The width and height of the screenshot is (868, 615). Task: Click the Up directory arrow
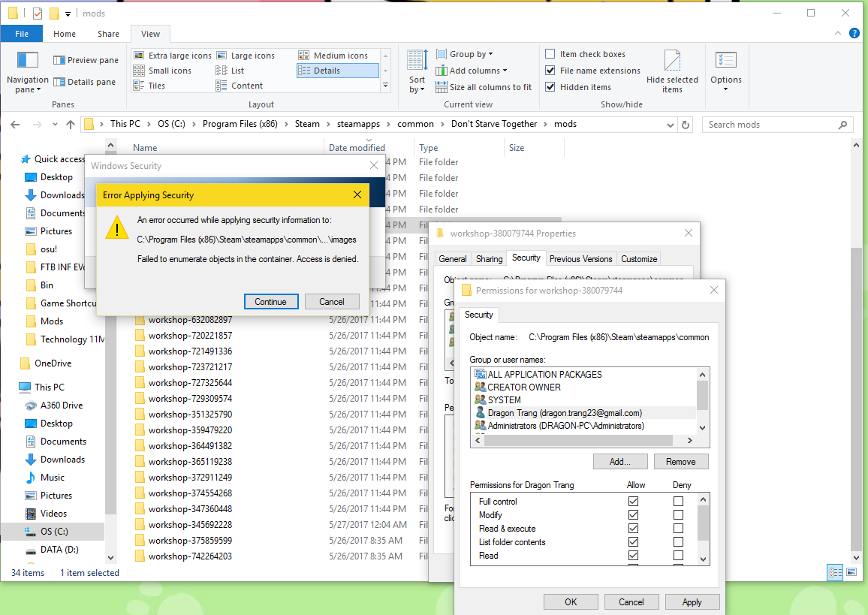click(x=71, y=125)
